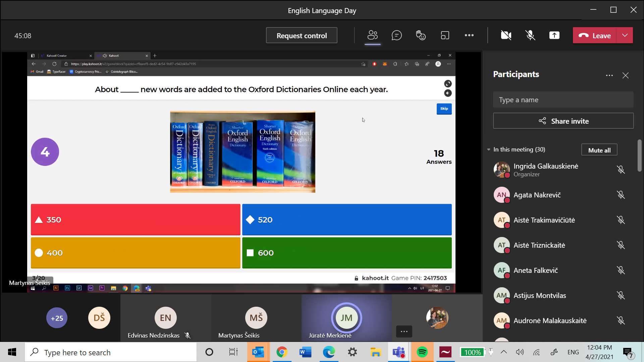Open the Leave button dropdown arrow
The width and height of the screenshot is (644, 362).
tap(625, 35)
